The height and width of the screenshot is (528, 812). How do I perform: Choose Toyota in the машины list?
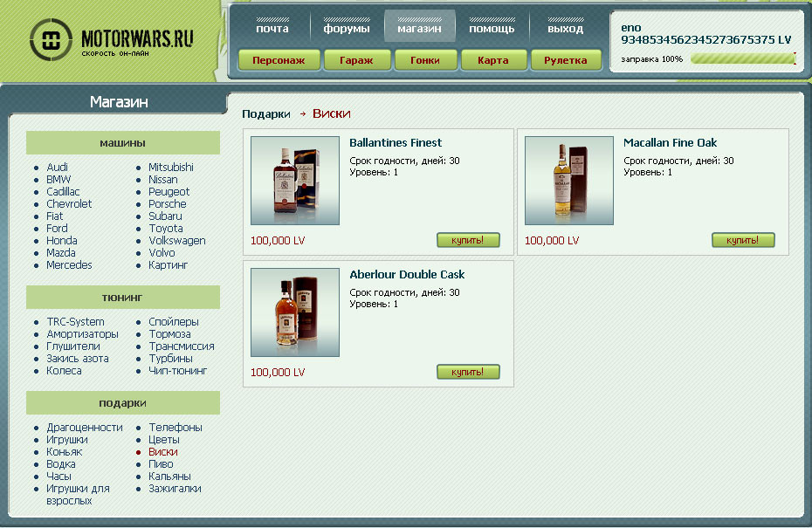point(166,229)
